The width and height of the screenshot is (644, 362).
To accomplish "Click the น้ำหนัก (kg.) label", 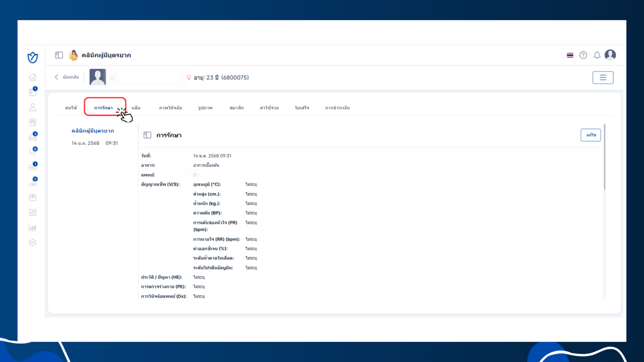I will tap(207, 203).
